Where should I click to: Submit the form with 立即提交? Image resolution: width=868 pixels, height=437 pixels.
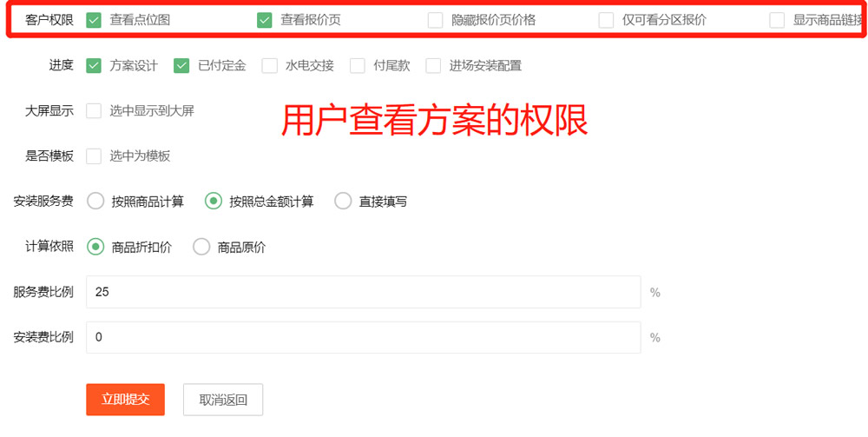125,400
